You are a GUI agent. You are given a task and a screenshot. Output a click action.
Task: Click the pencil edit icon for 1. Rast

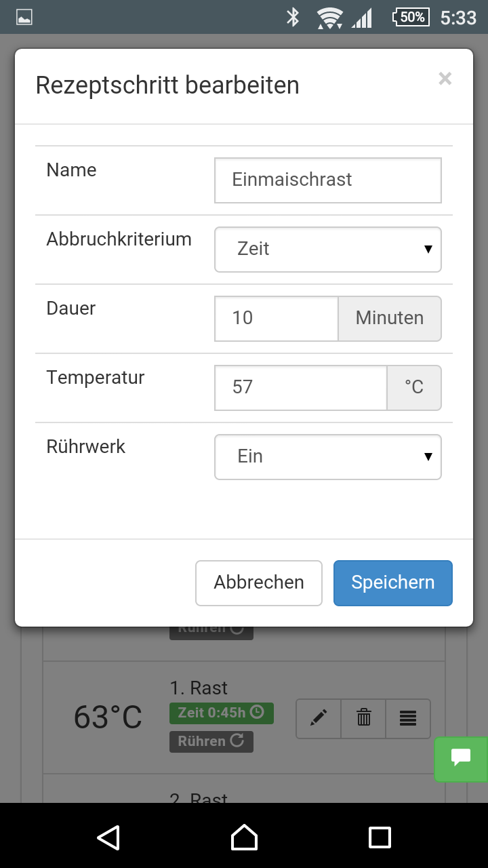pyautogui.click(x=319, y=718)
